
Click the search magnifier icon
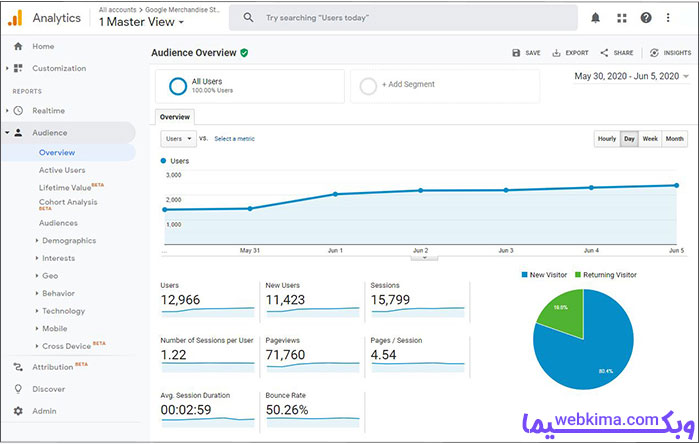(248, 17)
